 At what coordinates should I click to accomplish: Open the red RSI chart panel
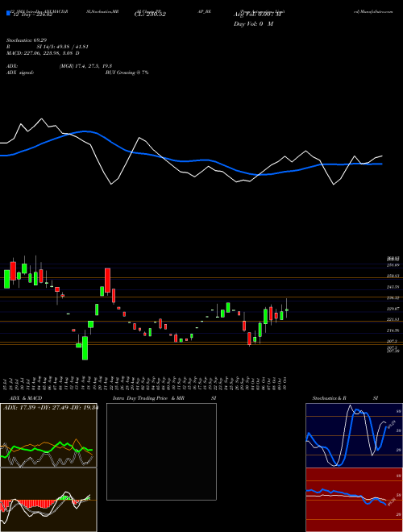click(x=354, y=500)
